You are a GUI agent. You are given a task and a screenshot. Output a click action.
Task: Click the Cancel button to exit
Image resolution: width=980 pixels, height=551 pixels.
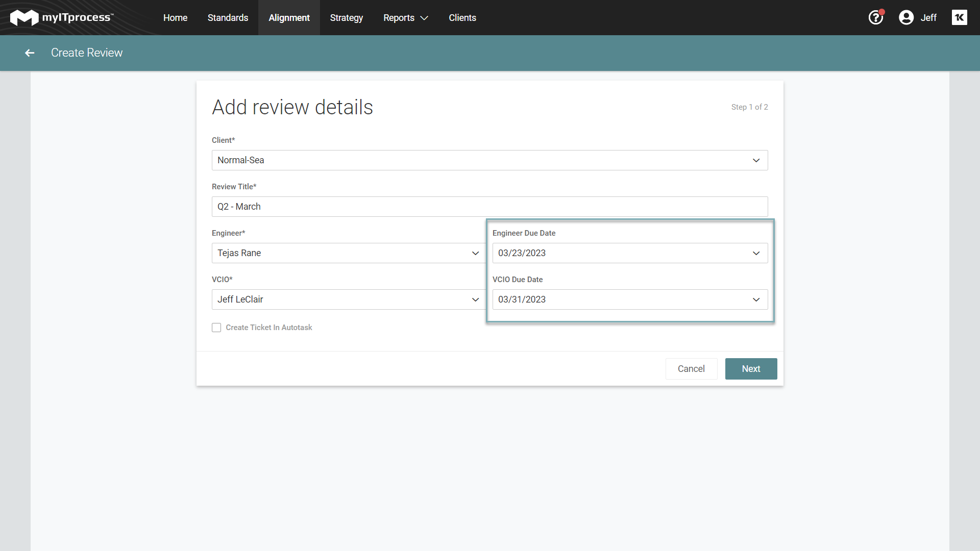tap(691, 369)
